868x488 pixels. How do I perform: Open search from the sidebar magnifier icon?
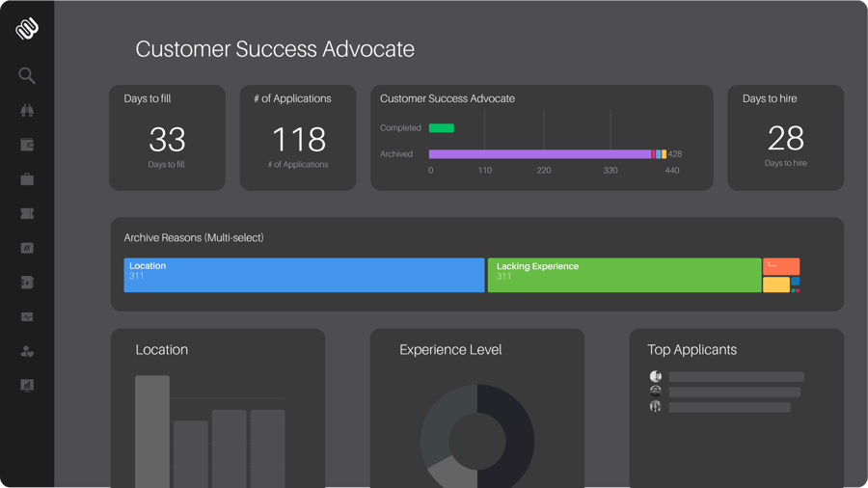coord(27,75)
